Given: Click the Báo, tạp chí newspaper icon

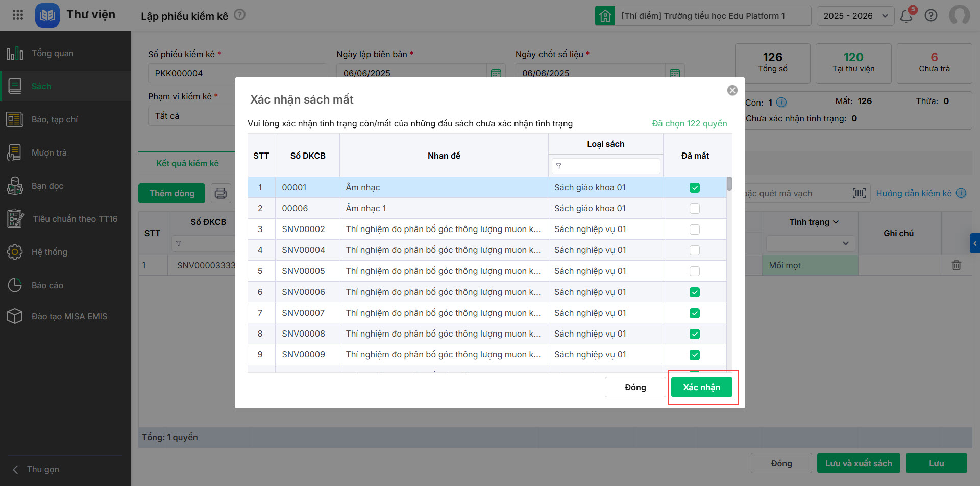Looking at the screenshot, I should tap(15, 119).
